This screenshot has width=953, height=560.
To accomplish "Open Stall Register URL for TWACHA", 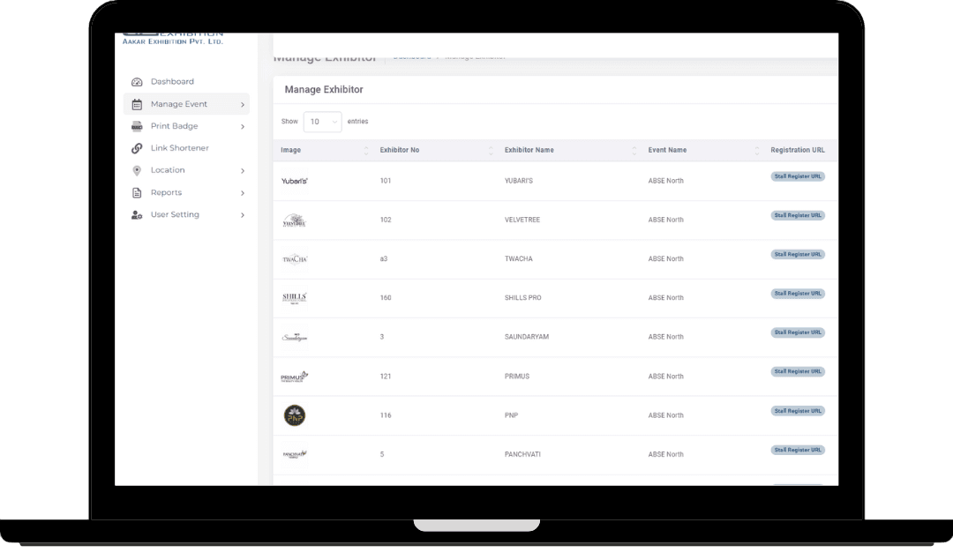I will point(798,255).
